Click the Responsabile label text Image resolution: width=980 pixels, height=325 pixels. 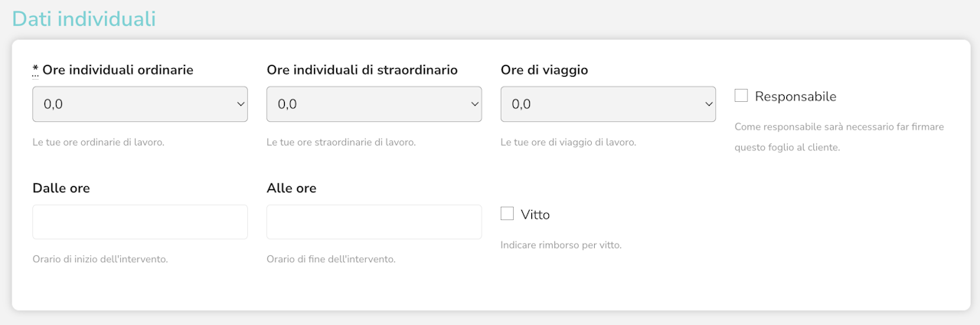coord(795,97)
